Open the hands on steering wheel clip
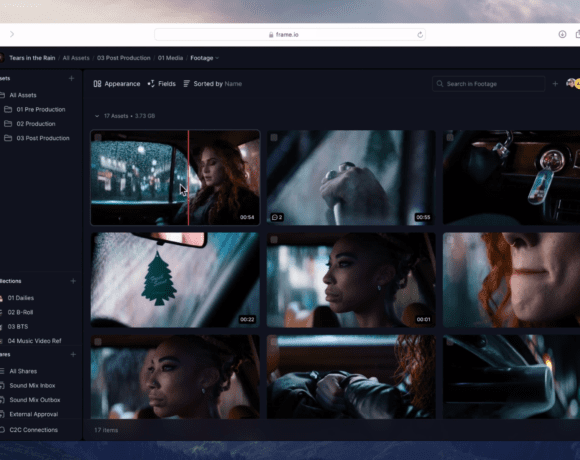The height and width of the screenshot is (460, 580). (x=351, y=377)
